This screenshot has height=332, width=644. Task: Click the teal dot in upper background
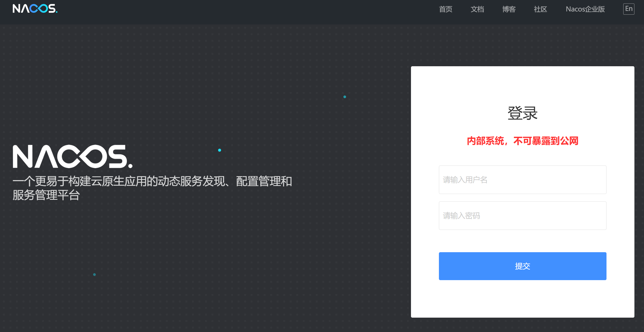click(345, 97)
